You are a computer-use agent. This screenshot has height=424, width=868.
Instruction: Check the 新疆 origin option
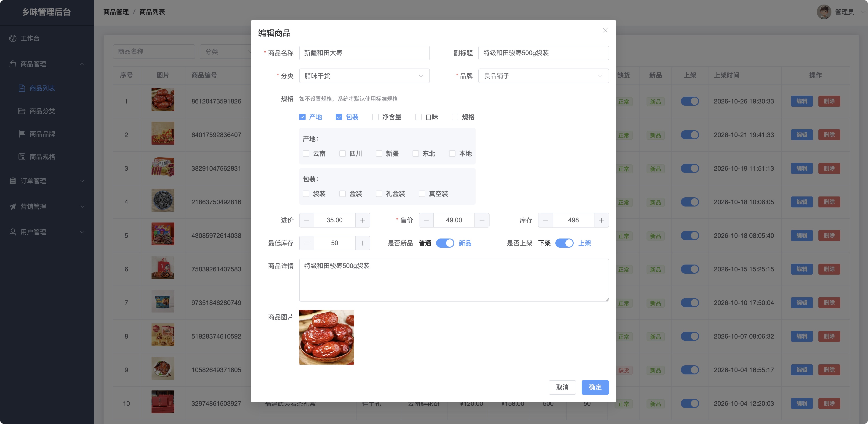point(379,154)
